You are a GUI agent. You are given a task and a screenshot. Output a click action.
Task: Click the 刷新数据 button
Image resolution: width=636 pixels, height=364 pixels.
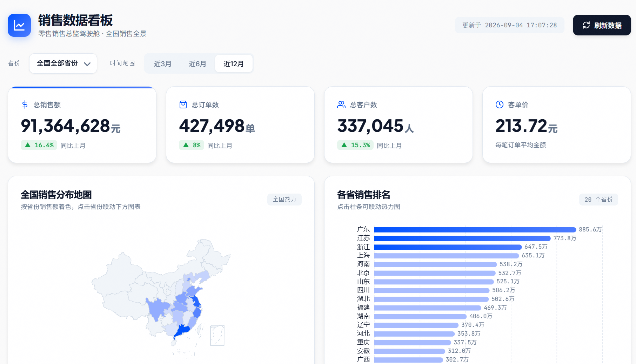coord(602,25)
